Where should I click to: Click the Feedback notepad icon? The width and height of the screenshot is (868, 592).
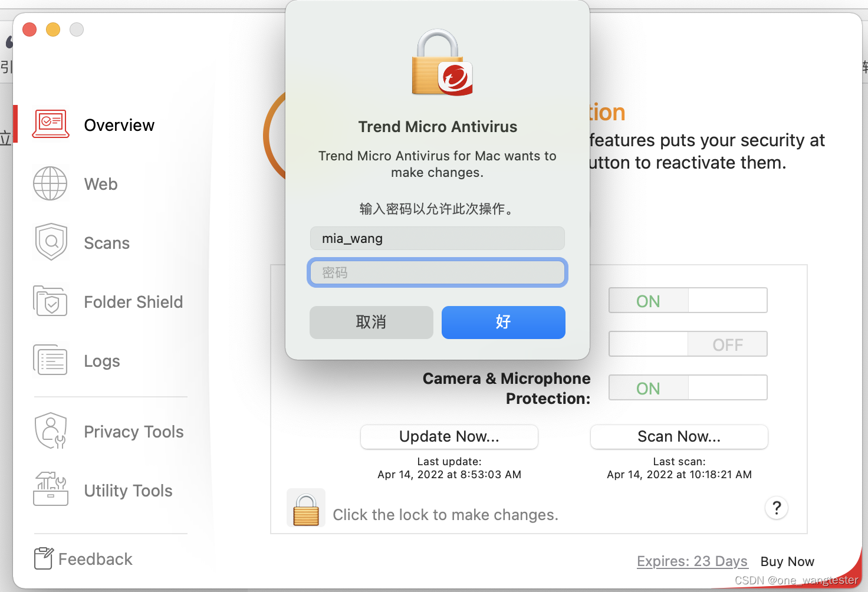[44, 558]
